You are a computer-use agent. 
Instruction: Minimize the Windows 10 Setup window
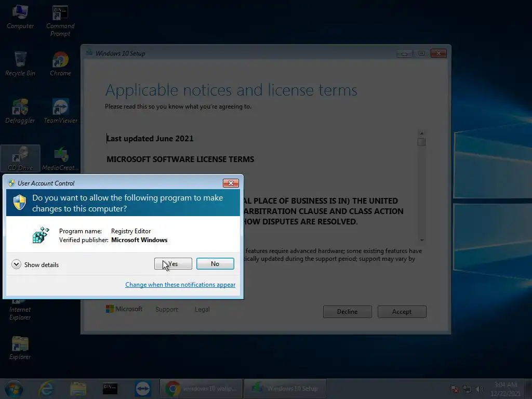pyautogui.click(x=404, y=54)
